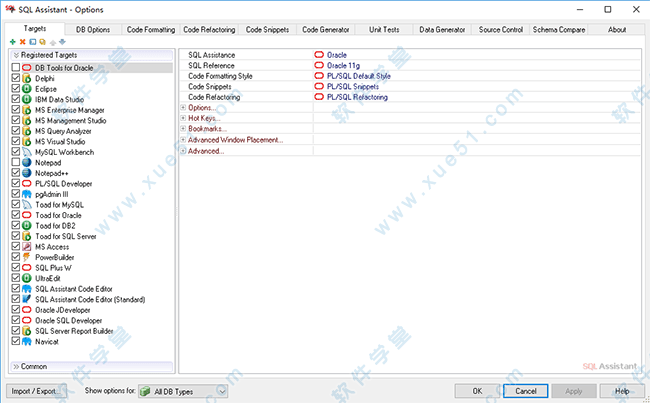Click the MySQL Workbench dolphin icon
This screenshot has width=650, height=403.
click(27, 152)
